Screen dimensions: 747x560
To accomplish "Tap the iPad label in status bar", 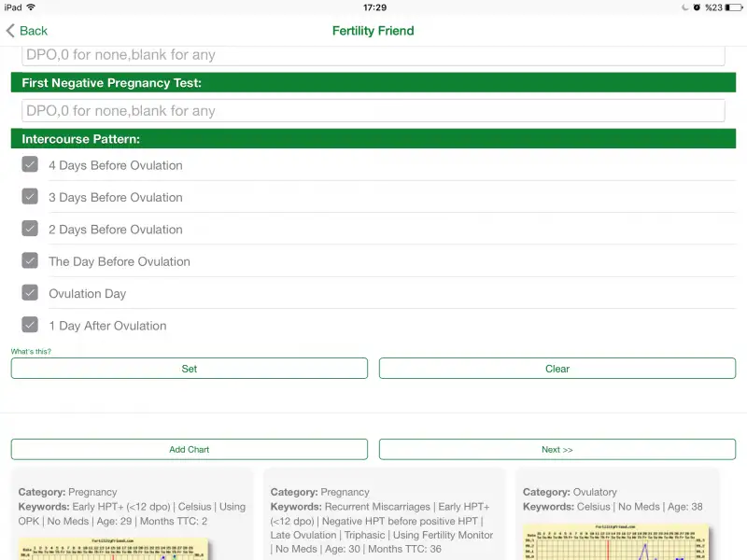I will tap(13, 7).
